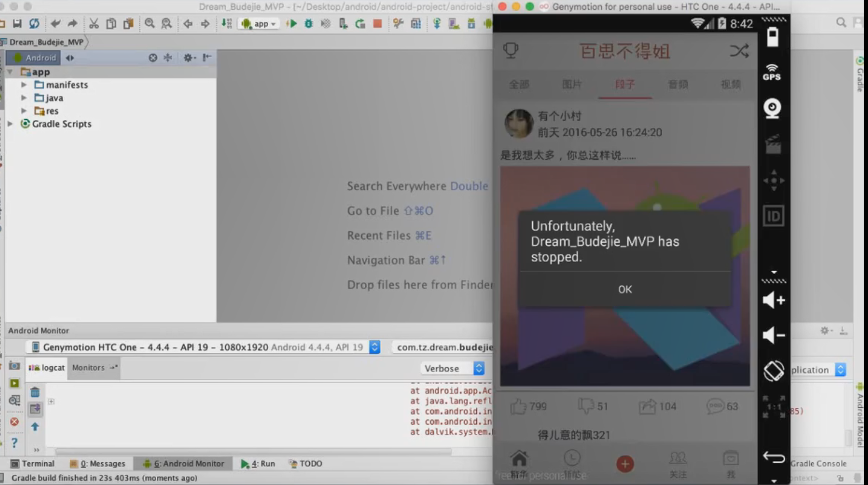The width and height of the screenshot is (868, 485).
Task: Open the Gradle Console tool window
Action: click(819, 463)
